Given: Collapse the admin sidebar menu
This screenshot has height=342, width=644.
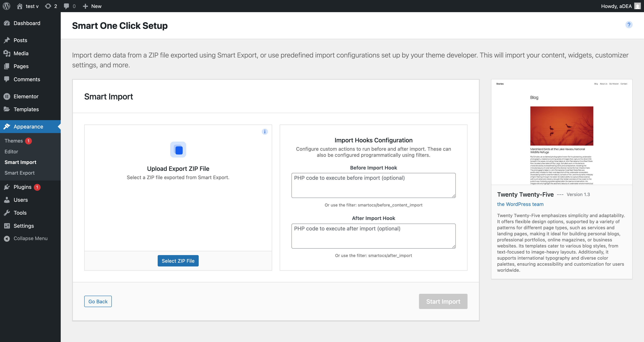Looking at the screenshot, I should (30, 238).
